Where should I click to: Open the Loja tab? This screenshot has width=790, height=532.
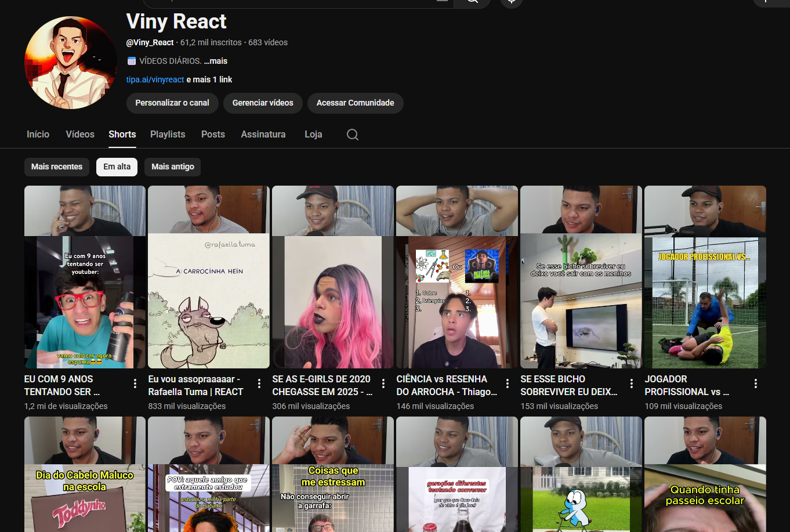click(x=313, y=134)
